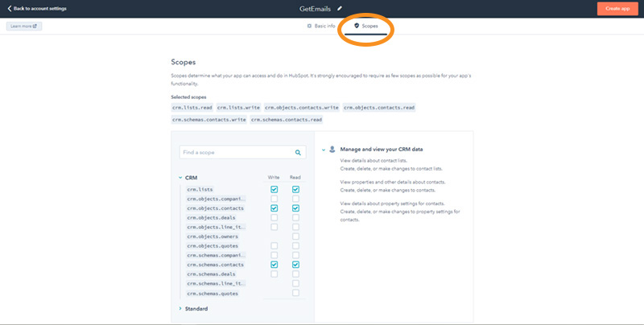Uncheck Write for crm.lists

pyautogui.click(x=274, y=190)
